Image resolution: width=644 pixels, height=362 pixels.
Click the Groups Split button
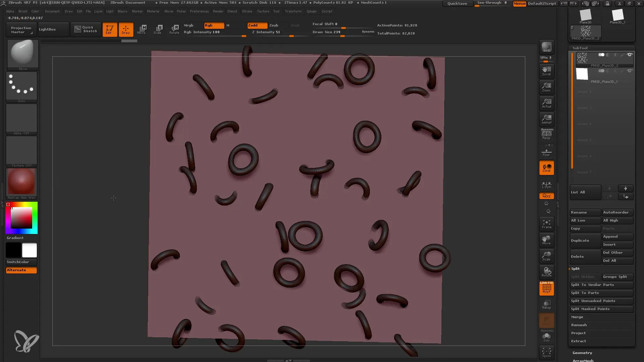(618, 276)
